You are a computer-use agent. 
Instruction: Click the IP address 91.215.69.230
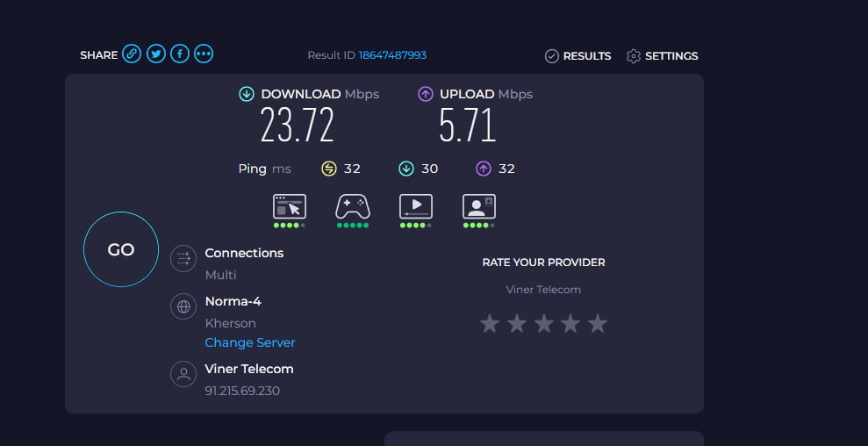(242, 391)
